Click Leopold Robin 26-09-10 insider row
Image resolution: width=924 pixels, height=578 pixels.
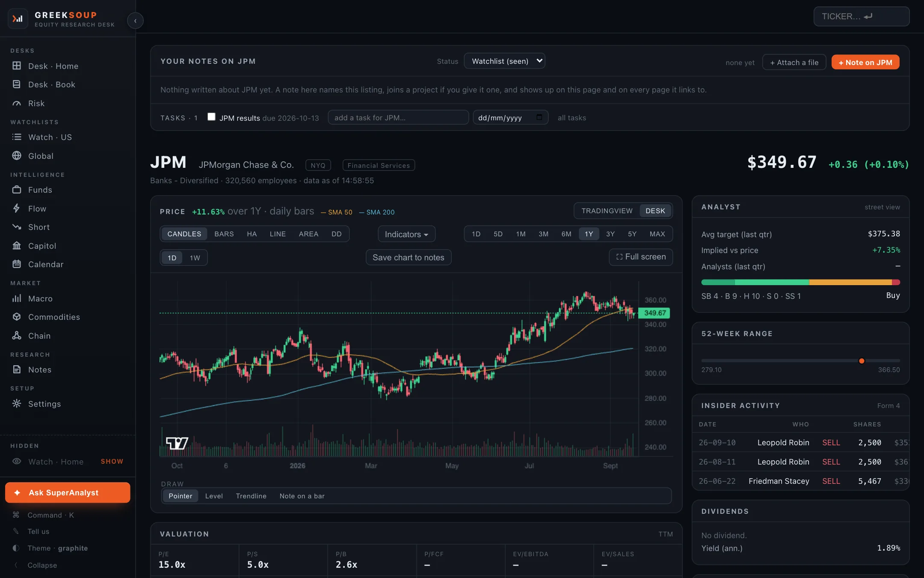click(x=801, y=443)
